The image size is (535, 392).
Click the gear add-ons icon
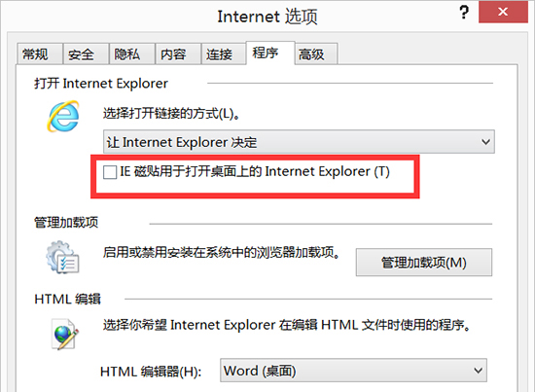(62, 257)
